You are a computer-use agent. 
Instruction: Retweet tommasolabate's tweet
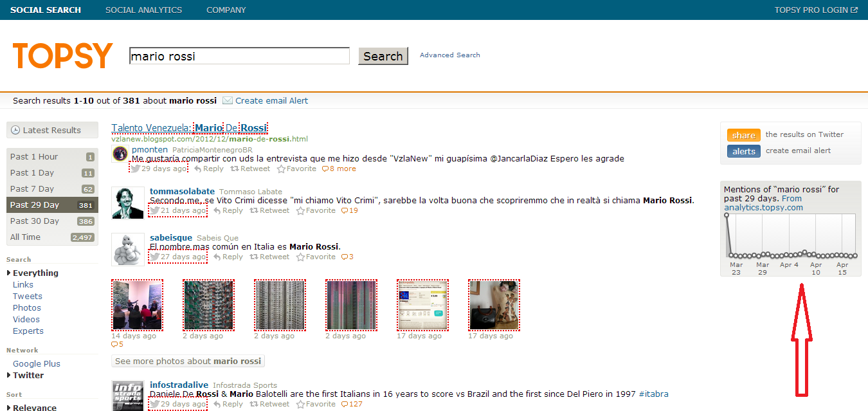coord(269,210)
